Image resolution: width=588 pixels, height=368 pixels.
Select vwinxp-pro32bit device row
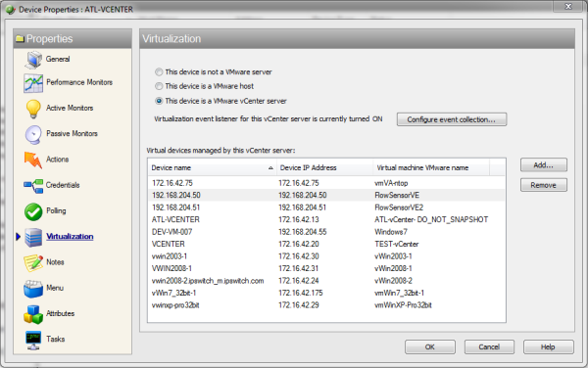click(x=326, y=305)
